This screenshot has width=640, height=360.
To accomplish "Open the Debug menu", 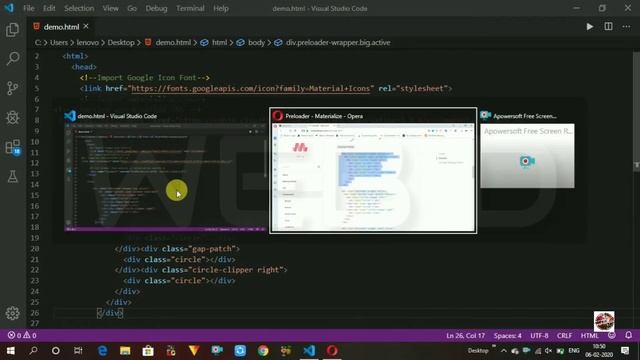I will point(156,8).
